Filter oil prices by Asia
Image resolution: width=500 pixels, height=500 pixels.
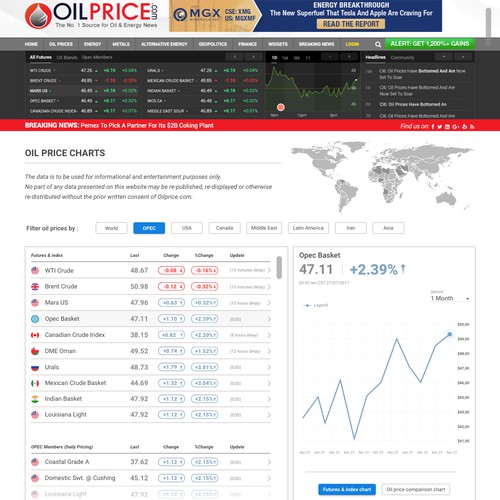point(388,228)
